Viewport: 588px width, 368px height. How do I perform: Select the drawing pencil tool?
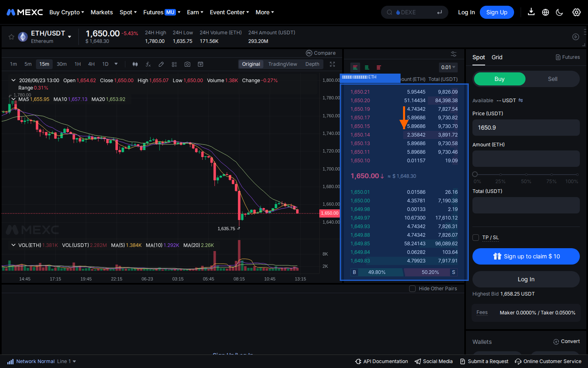(x=161, y=64)
